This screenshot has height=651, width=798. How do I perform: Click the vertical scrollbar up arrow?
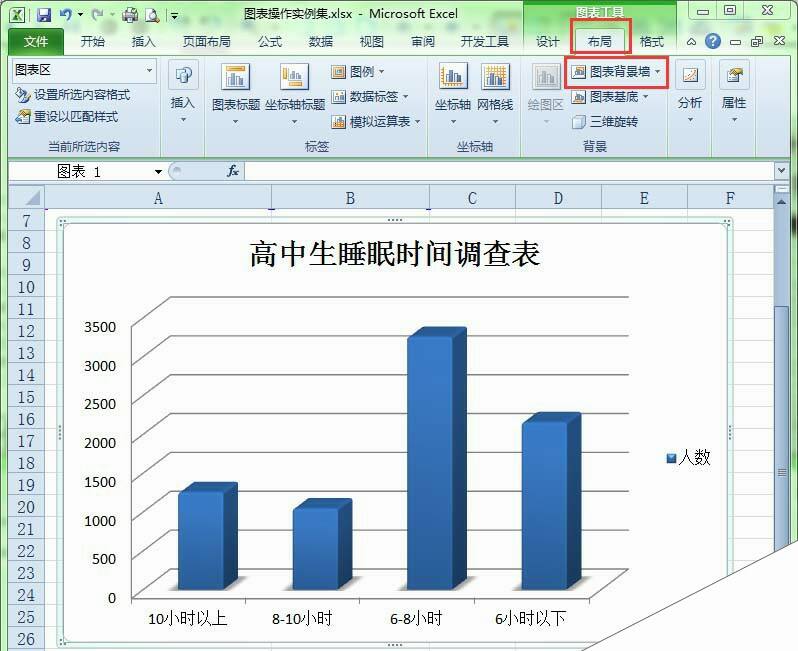tap(781, 202)
